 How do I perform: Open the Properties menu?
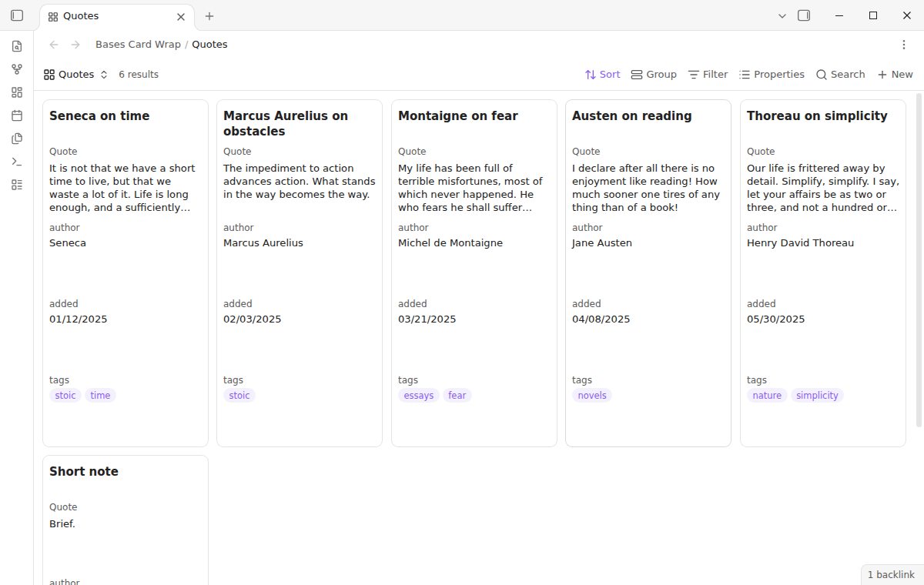click(x=772, y=75)
